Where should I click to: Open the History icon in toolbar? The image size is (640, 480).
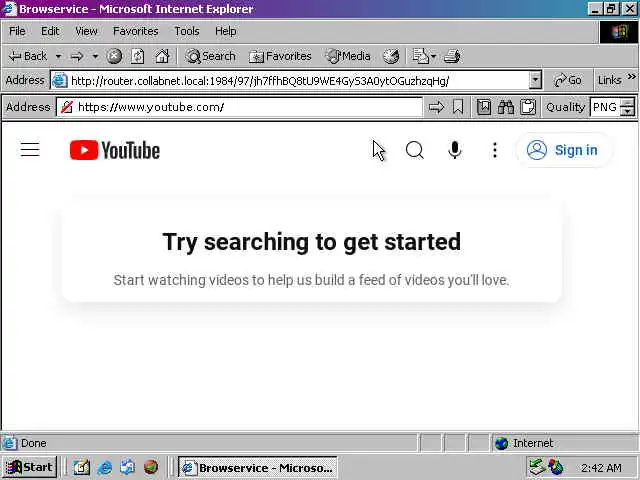391,56
